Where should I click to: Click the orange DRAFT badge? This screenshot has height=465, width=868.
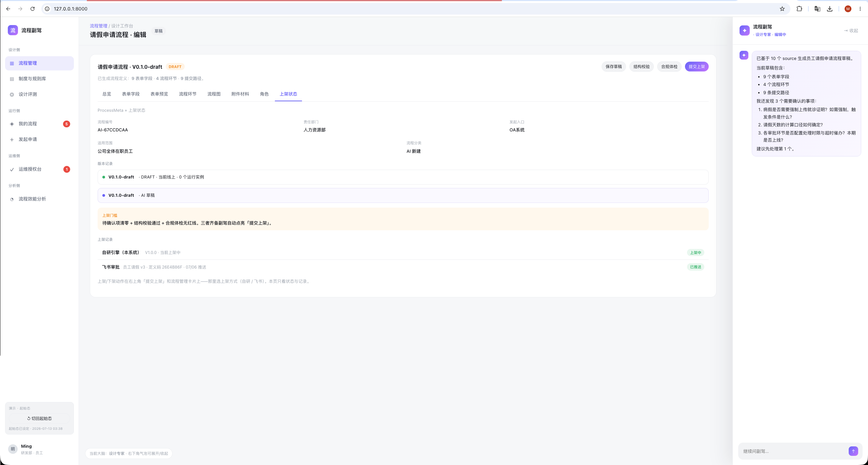tap(175, 67)
